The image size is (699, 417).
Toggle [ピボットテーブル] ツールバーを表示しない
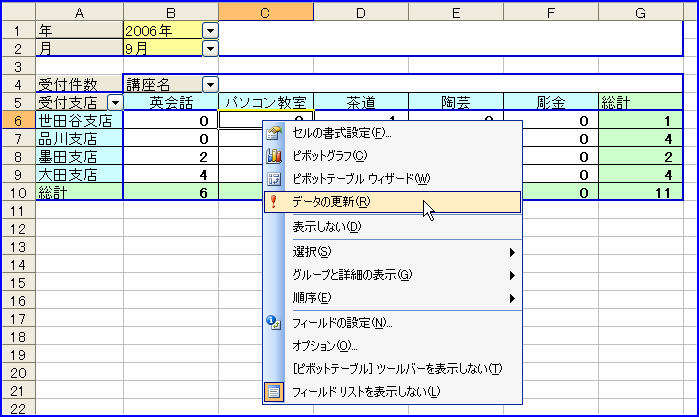point(397,368)
